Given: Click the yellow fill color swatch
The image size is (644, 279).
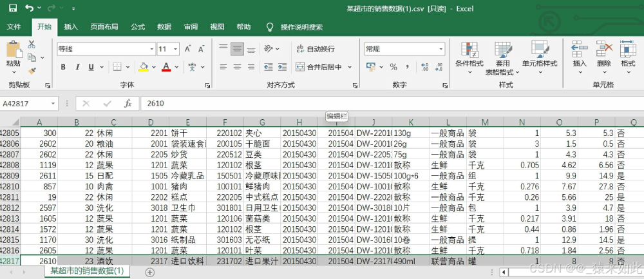Looking at the screenshot, I should point(143,67).
